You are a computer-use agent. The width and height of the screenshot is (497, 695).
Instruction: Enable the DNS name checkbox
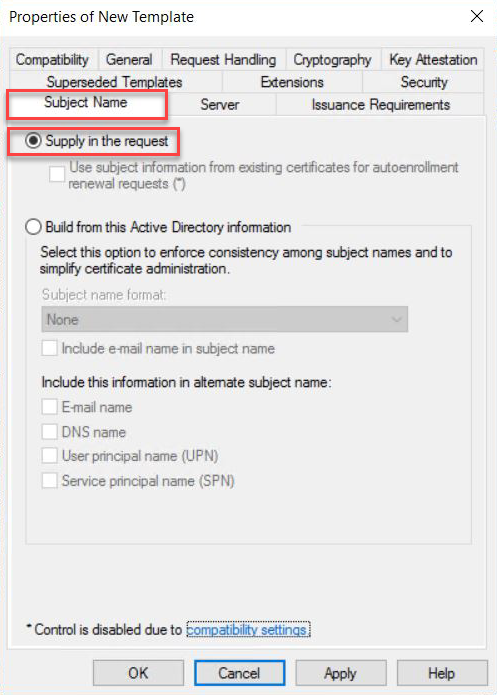(49, 431)
